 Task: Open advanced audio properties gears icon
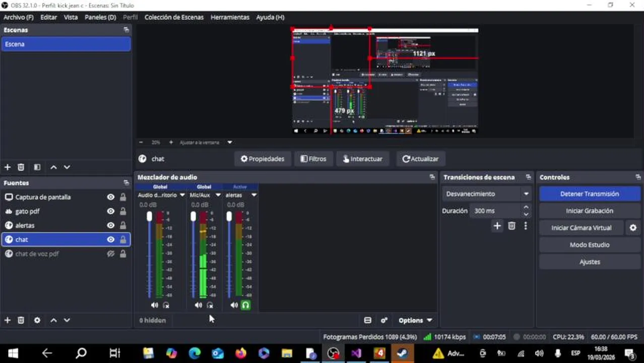384,320
